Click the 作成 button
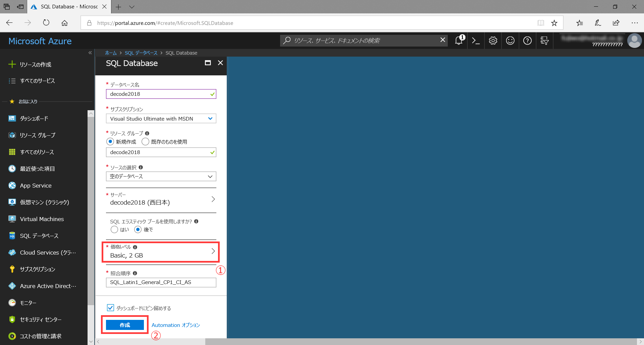 click(125, 325)
